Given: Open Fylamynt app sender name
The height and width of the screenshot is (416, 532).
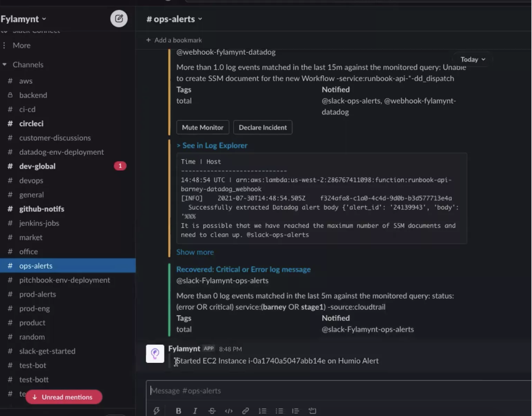Looking at the screenshot, I should coord(184,349).
